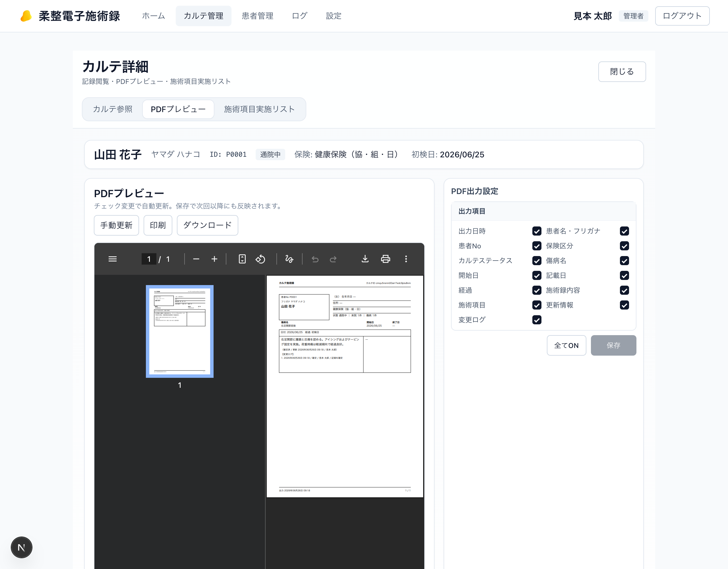
Task: Disable カルテステータス output
Action: [537, 261]
